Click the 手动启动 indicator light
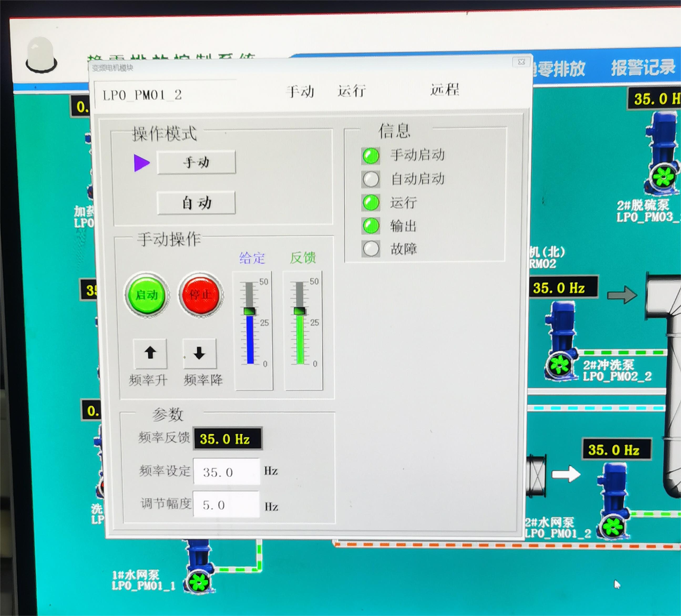Screen dimensions: 681x616 [371, 156]
